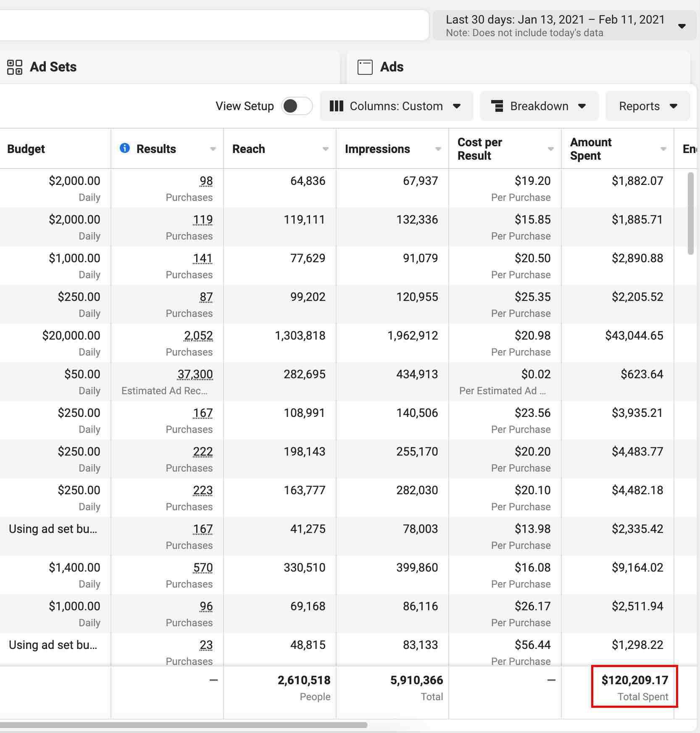The image size is (700, 733).
Task: Switch to the Ads tab
Action: click(392, 67)
